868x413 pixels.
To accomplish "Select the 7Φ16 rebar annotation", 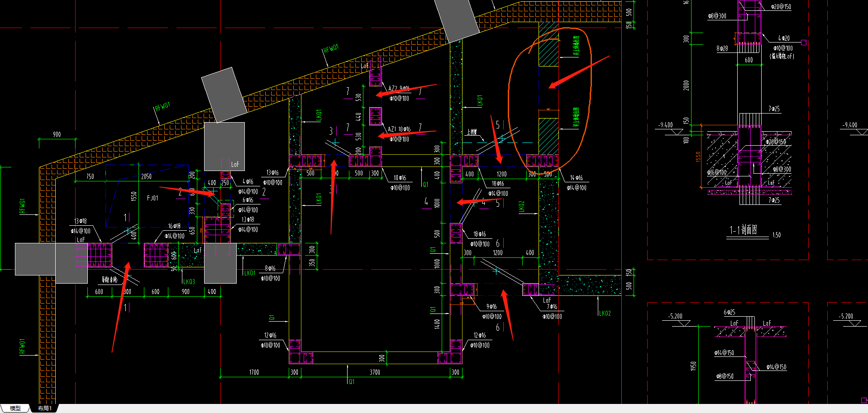I will coord(552,306).
